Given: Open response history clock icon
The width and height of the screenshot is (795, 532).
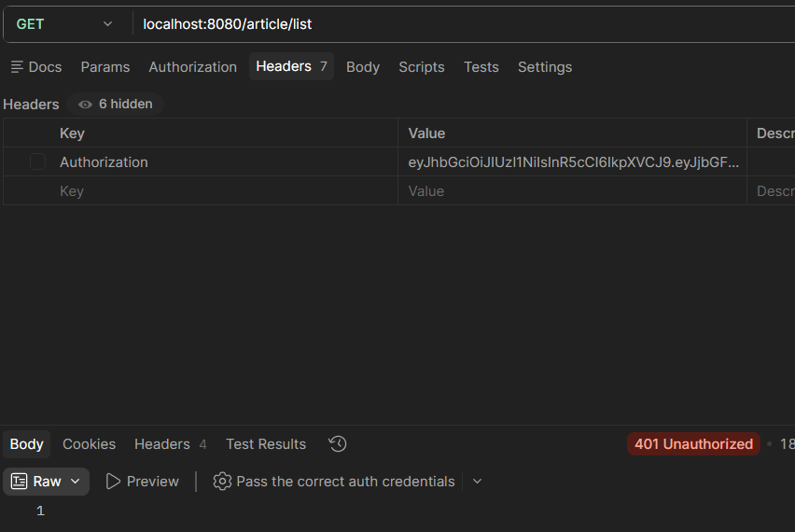Looking at the screenshot, I should 338,443.
